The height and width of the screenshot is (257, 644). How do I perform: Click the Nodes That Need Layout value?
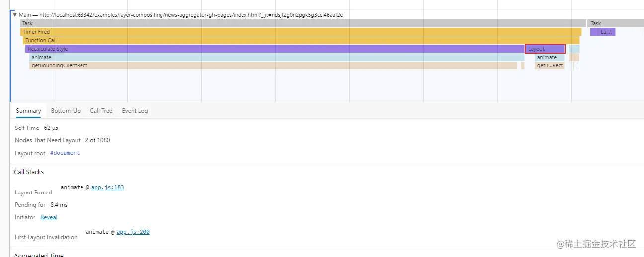97,140
